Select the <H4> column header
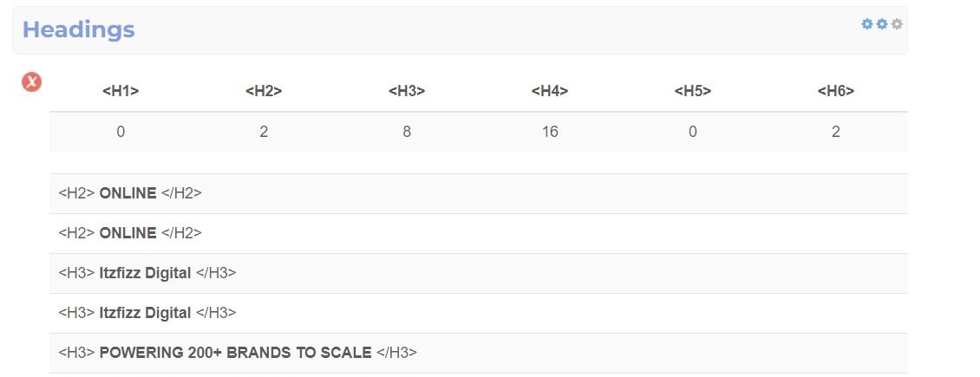Image resolution: width=980 pixels, height=377 pixels. tap(550, 91)
